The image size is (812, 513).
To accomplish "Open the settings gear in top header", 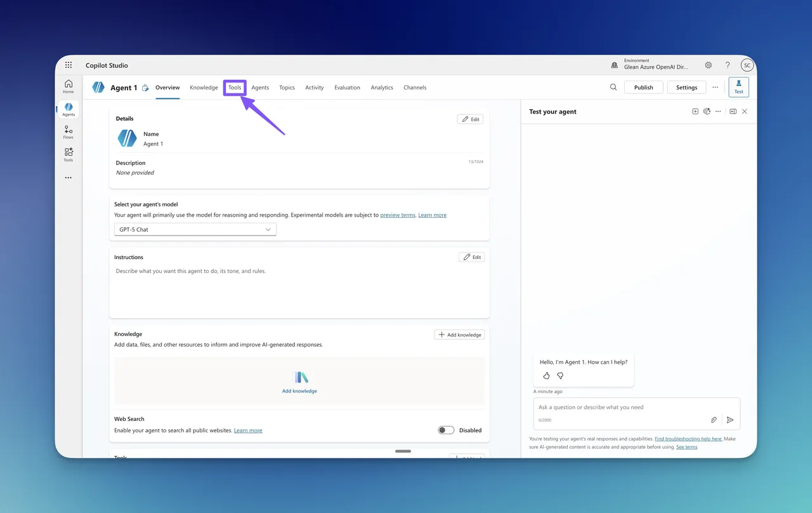I will pyautogui.click(x=708, y=65).
